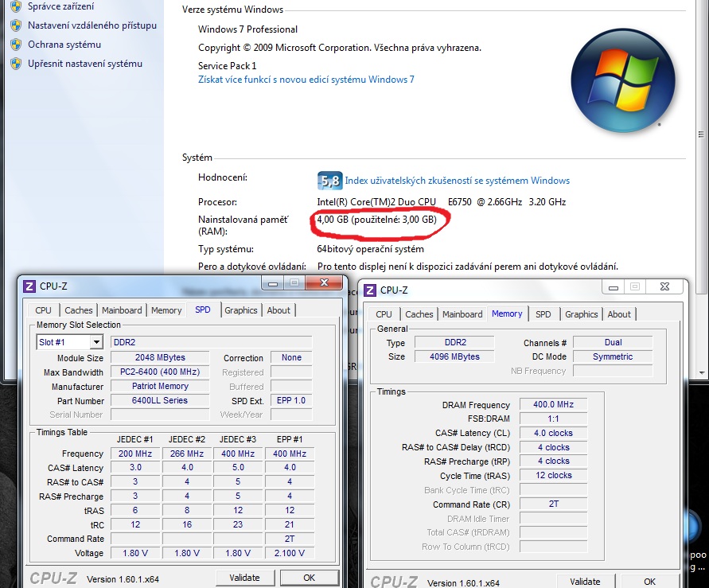Click Module Size field 2048 MBytes

pyautogui.click(x=160, y=357)
